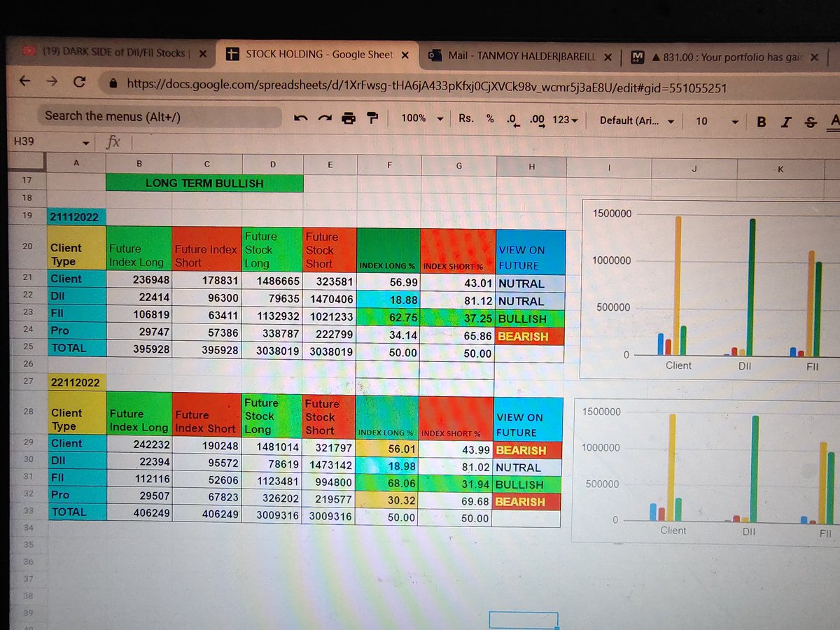Click the selected cell H39
The image size is (840, 630).
pyautogui.click(x=524, y=619)
